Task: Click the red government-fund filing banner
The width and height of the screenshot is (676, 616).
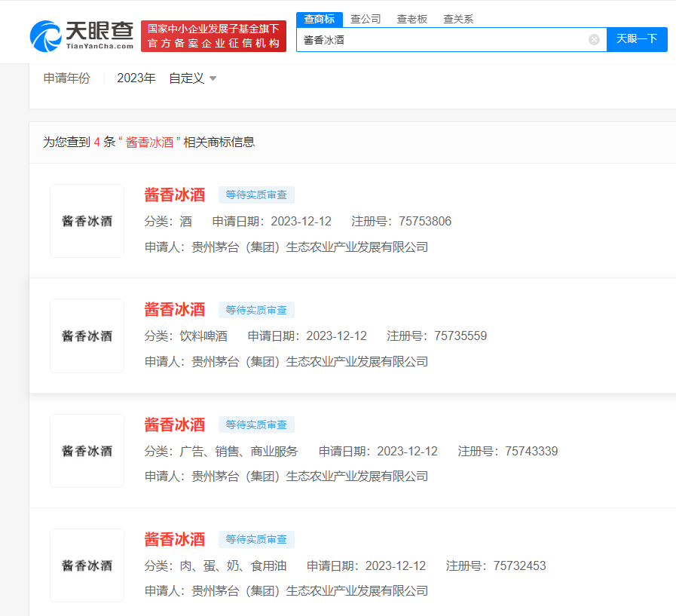Action: point(213,36)
